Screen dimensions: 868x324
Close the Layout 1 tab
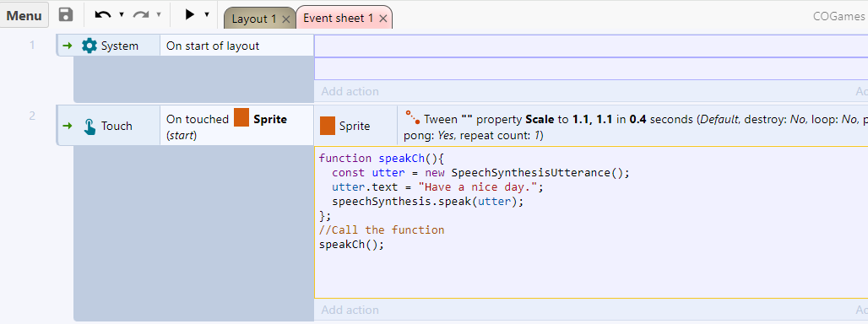(x=285, y=19)
